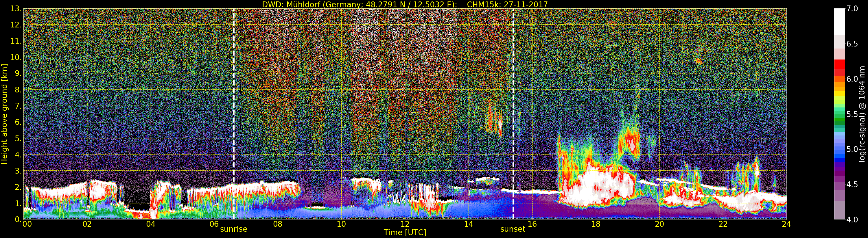This screenshot has height=238, width=868.
Task: Click the "0." height axis tick label
Action: [x=18, y=219]
